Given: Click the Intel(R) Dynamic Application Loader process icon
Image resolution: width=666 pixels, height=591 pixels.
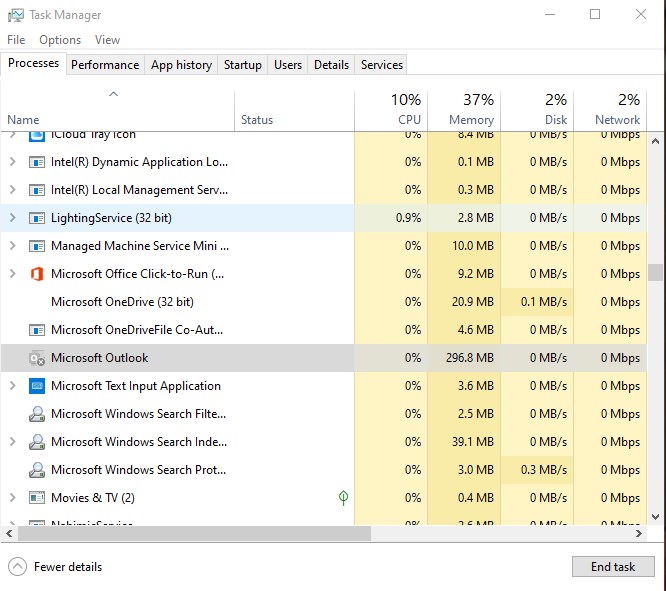Looking at the screenshot, I should 37,162.
